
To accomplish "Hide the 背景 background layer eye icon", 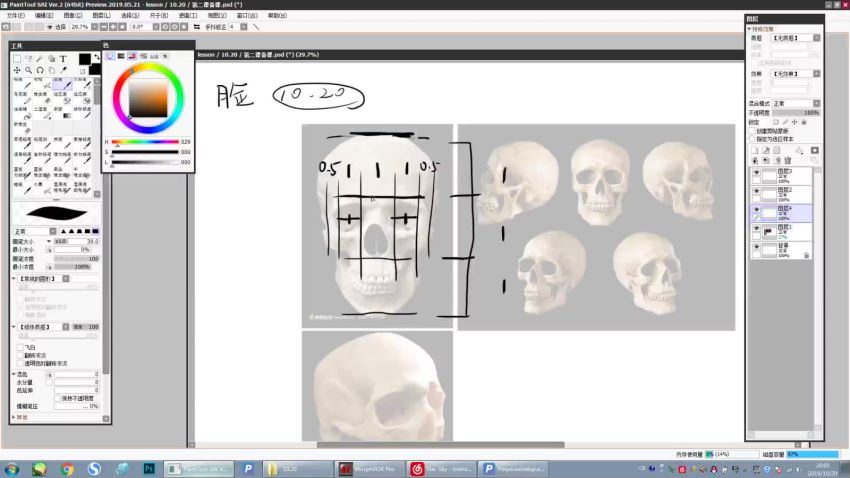I will pyautogui.click(x=756, y=247).
